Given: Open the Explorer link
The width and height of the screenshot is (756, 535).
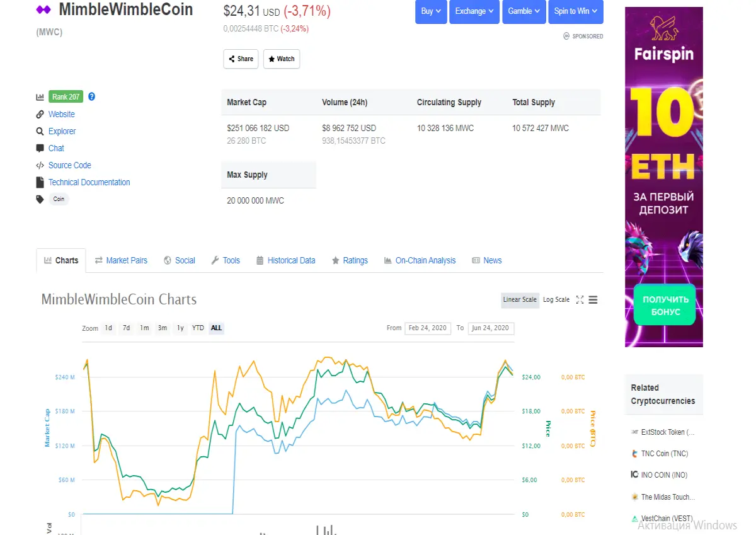Looking at the screenshot, I should click(62, 131).
